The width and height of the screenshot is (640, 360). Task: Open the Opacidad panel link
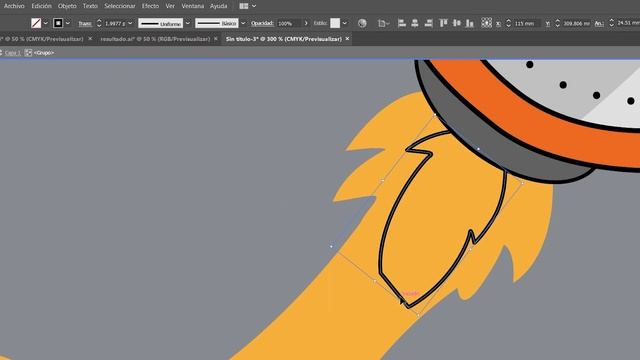coord(262,23)
